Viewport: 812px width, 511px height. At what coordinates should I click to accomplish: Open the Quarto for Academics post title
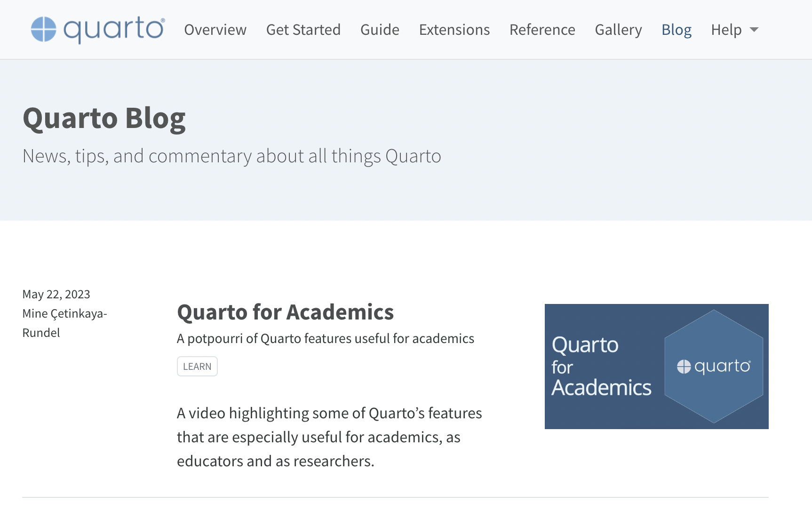[x=285, y=312]
